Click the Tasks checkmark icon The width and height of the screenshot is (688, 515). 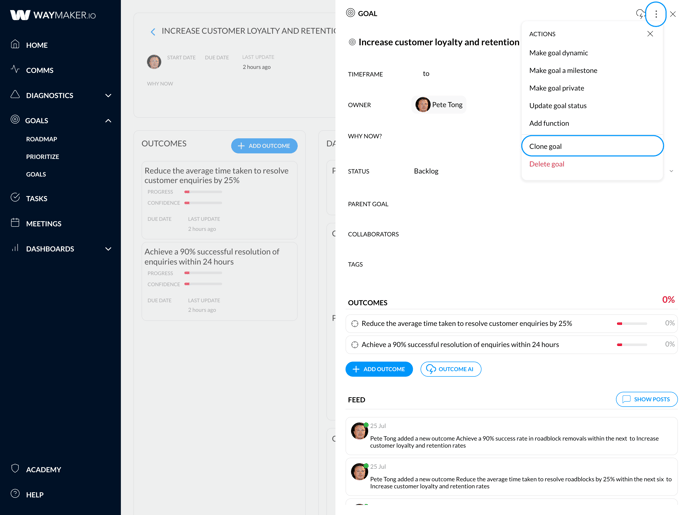coord(15,197)
